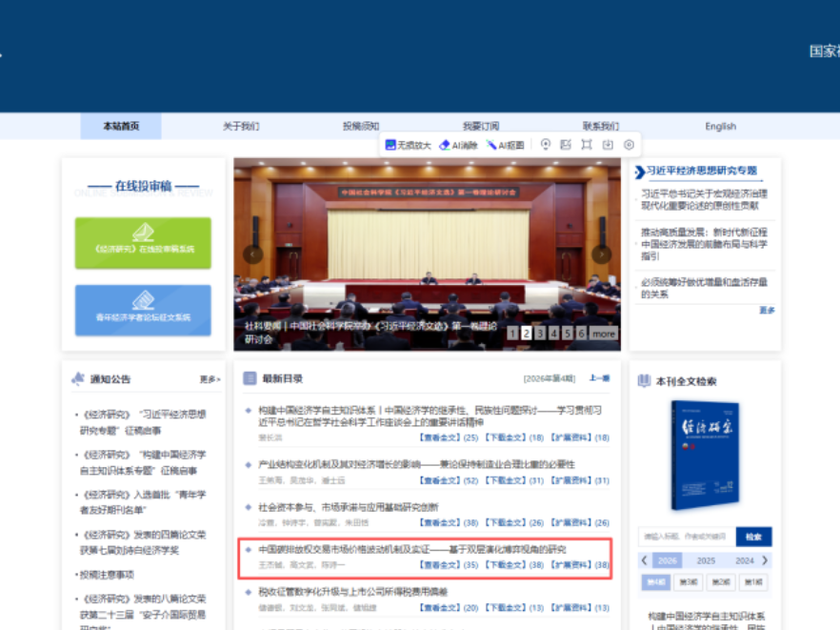Open notice "构建中国经济学自主知识体系专题"征稿启事
Image resolution: width=840 pixels, height=630 pixels.
tap(143, 462)
